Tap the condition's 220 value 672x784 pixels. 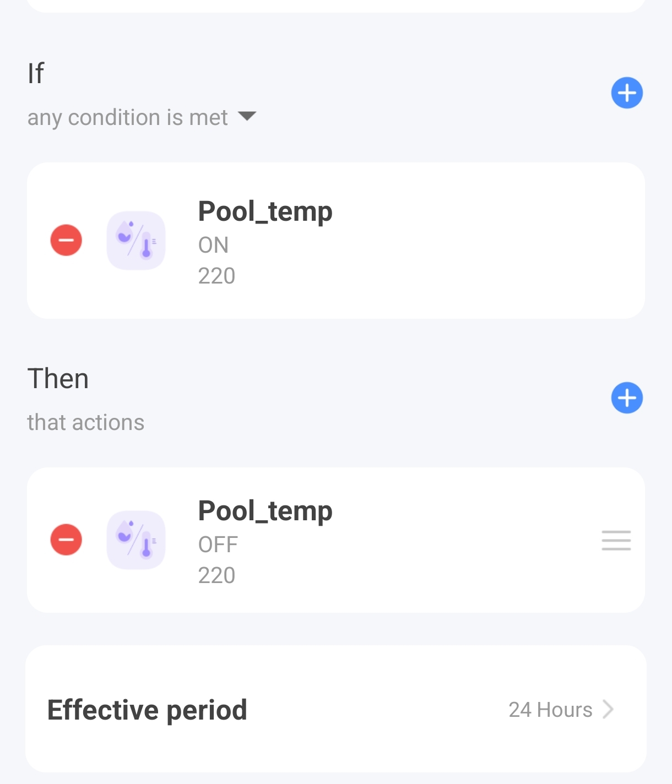[216, 276]
